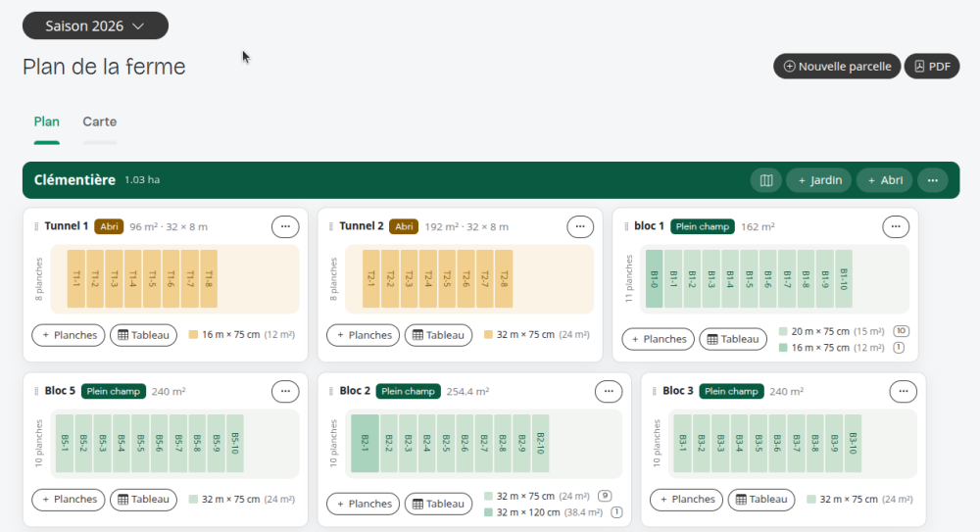The image size is (980, 532).
Task: Click Plein champ badge on Bloc 5
Action: (x=113, y=391)
